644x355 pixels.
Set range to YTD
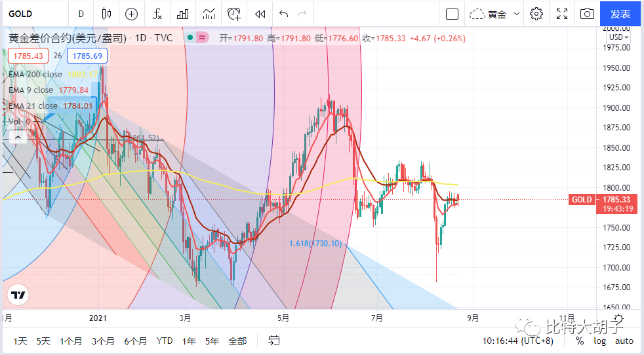click(165, 341)
